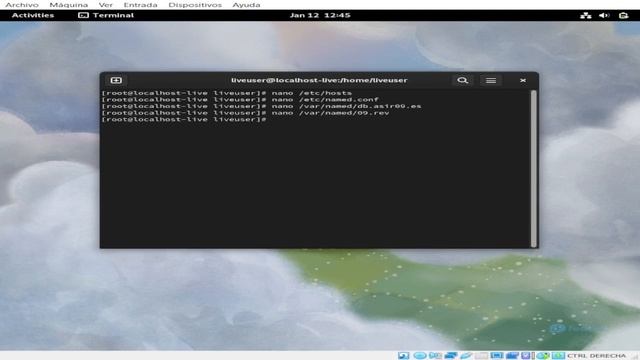Screen dimensions: 640x360
Task: Click the VirtualBox recording status icon
Action: coord(512,356)
